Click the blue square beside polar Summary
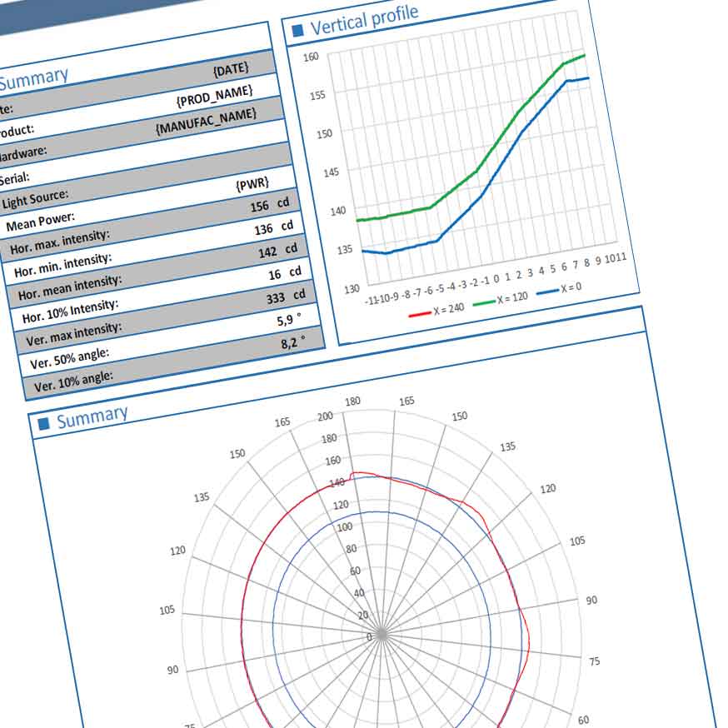The image size is (728, 728). click(43, 423)
